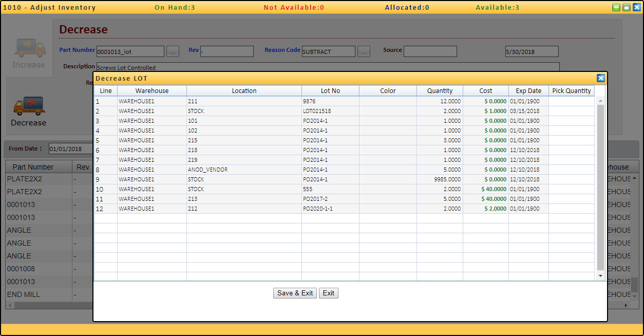Maximize the Adjust Inventory window

(627, 7)
